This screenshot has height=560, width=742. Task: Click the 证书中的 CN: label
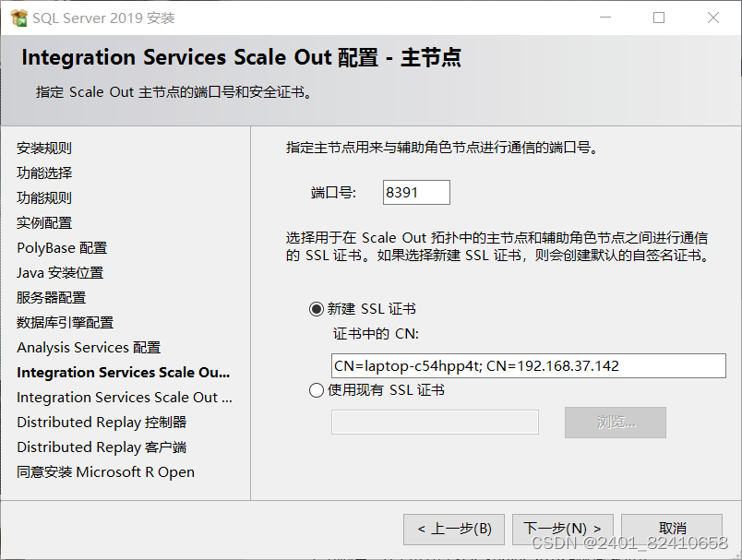click(x=376, y=334)
